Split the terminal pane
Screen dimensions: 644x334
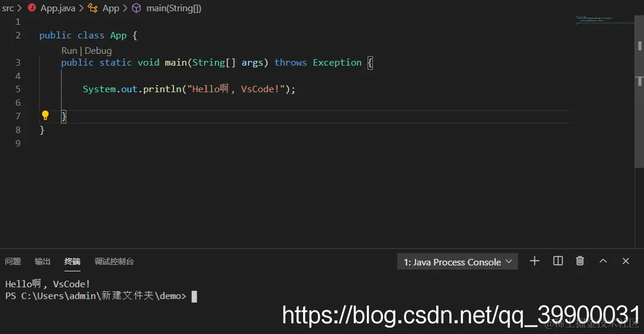(558, 261)
